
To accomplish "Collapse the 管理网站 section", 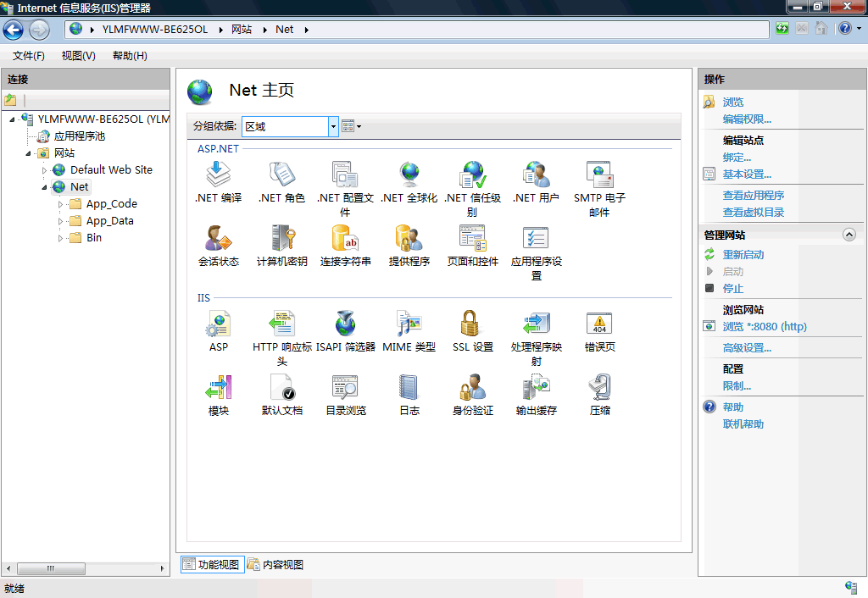I will tap(849, 235).
